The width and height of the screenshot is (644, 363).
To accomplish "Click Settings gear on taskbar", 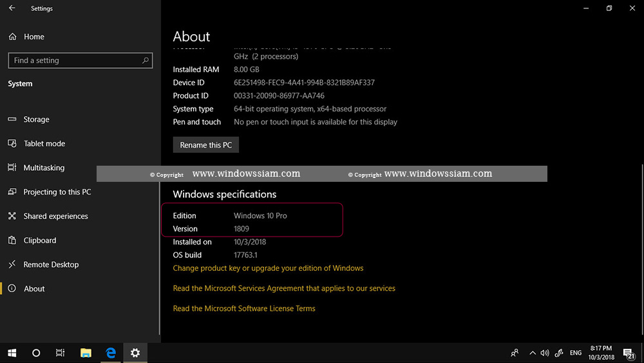I will coord(135,353).
